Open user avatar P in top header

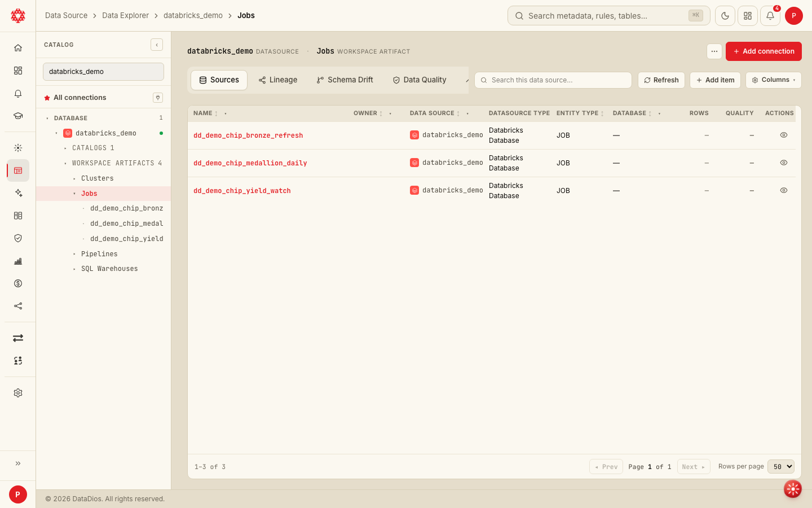point(794,16)
